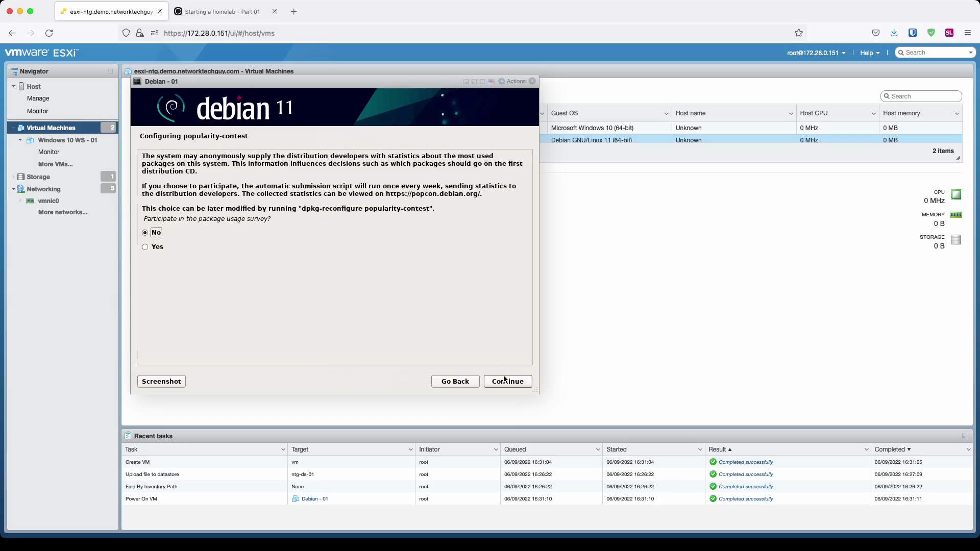Screen dimensions: 980x551
Task: Click the browser reload icon
Action: point(49,33)
